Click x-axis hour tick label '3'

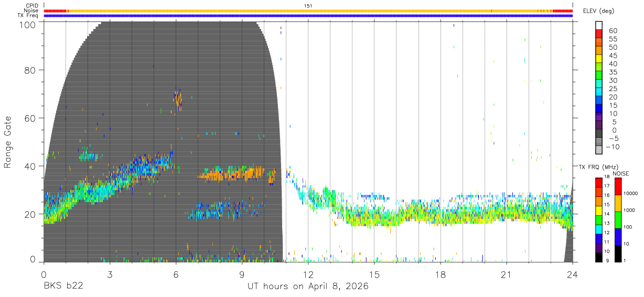(x=110, y=274)
